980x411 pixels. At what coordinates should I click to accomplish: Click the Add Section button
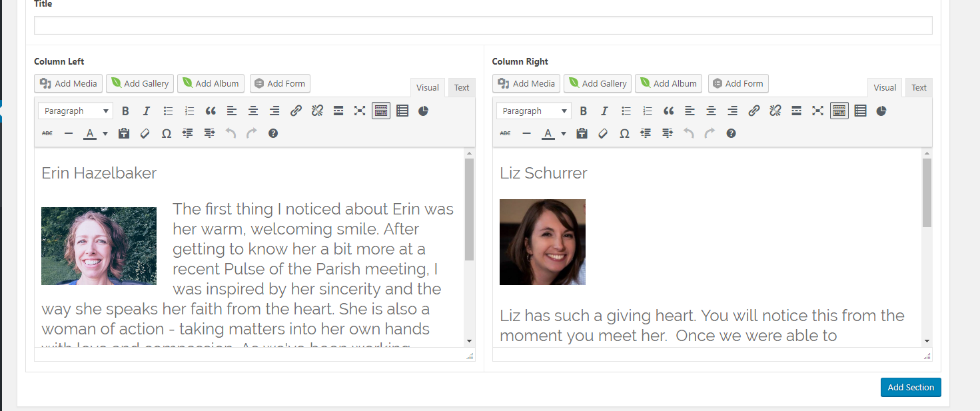(910, 388)
